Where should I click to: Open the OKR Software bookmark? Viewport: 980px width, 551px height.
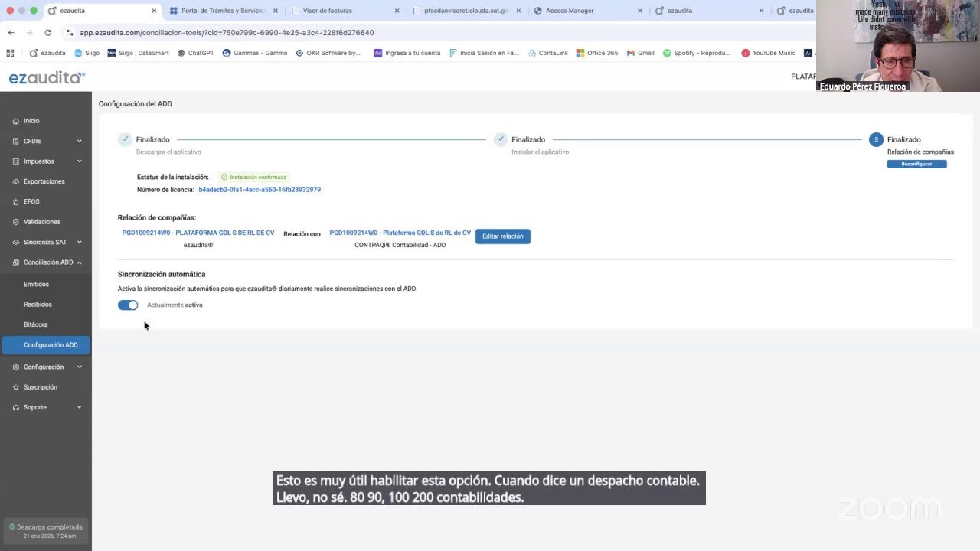pos(328,53)
